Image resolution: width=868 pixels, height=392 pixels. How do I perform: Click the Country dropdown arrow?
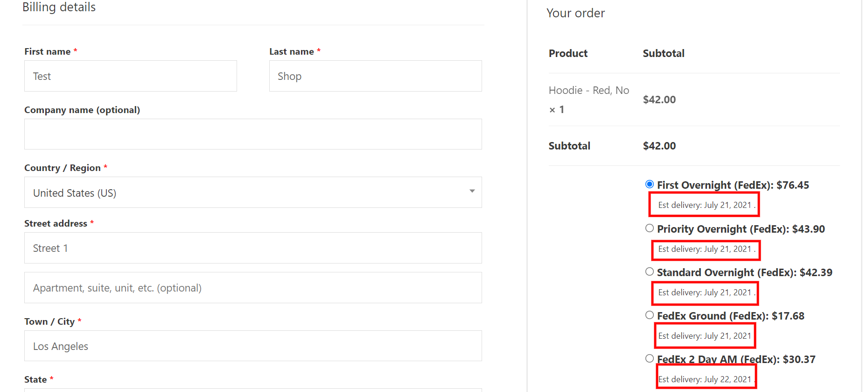472,192
